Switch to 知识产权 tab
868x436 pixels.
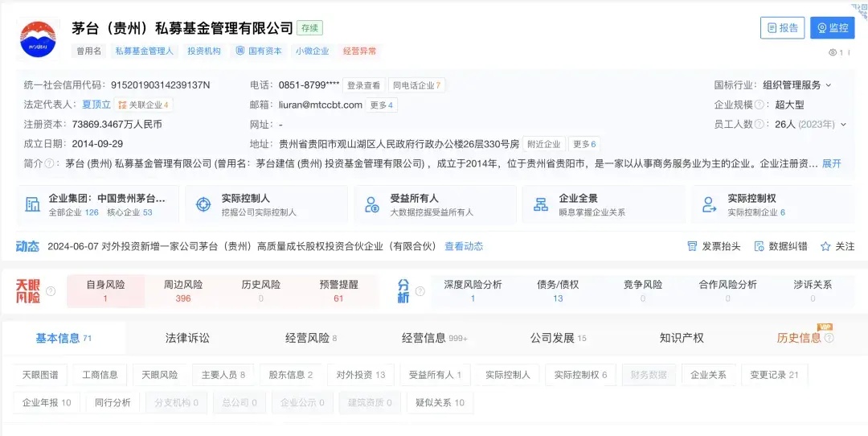click(682, 339)
